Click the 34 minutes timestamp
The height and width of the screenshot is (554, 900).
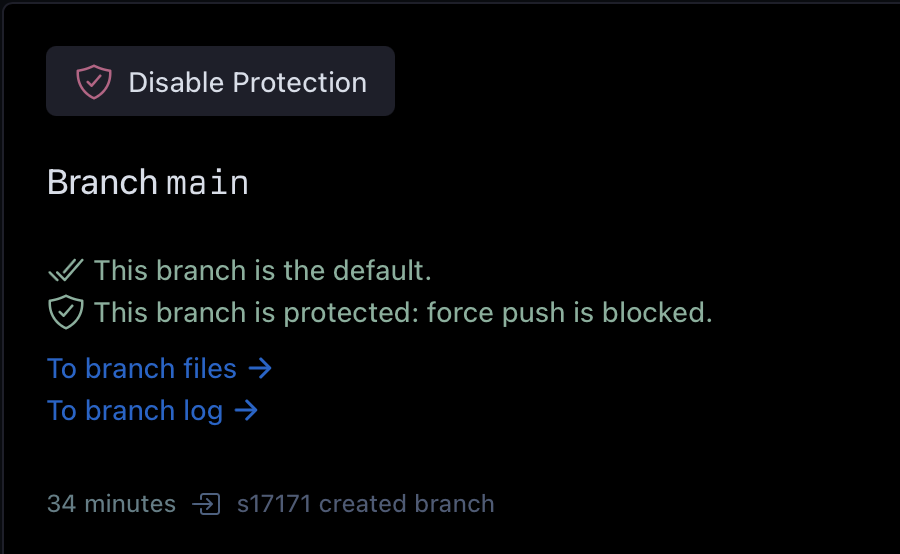point(111,504)
